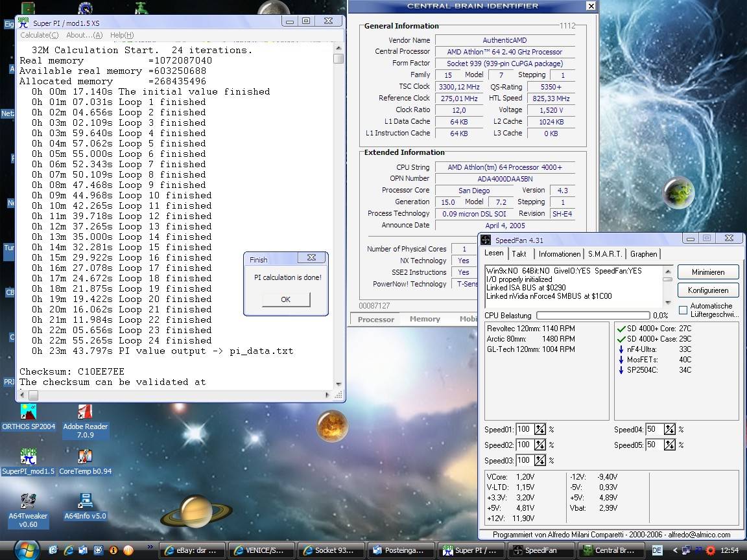Switch to the Takt tab in SpeedFan
747x560 pixels.
[519, 254]
